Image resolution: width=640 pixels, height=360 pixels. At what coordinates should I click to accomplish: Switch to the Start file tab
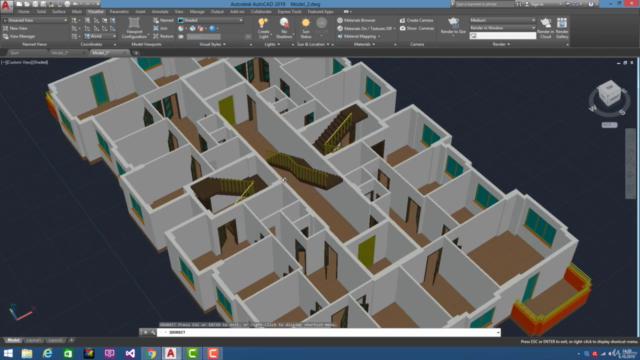coord(15,53)
